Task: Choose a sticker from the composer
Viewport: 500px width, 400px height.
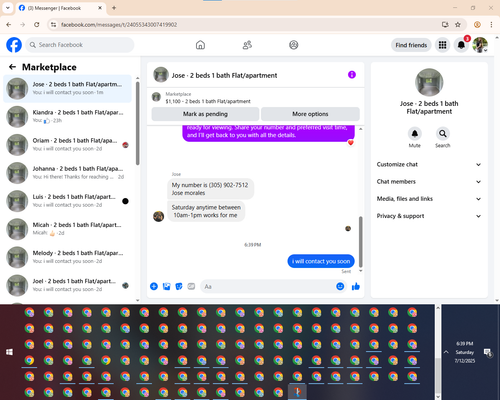Action: click(179, 286)
